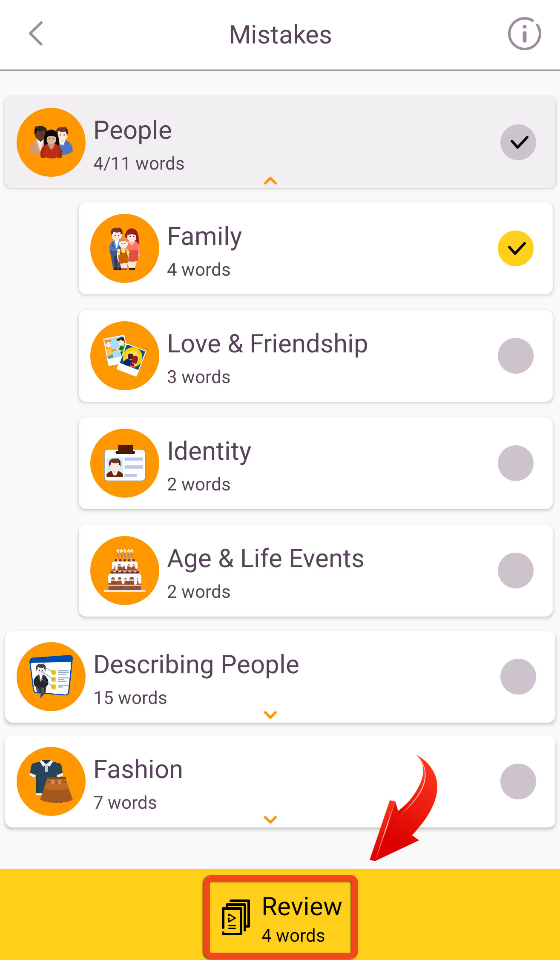The height and width of the screenshot is (960, 560).
Task: Start Review of 4 words
Action: point(281,917)
